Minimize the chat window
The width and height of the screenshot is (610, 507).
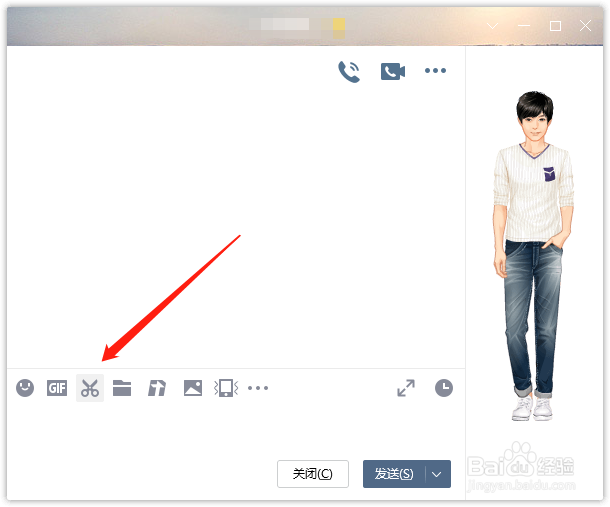[524, 26]
